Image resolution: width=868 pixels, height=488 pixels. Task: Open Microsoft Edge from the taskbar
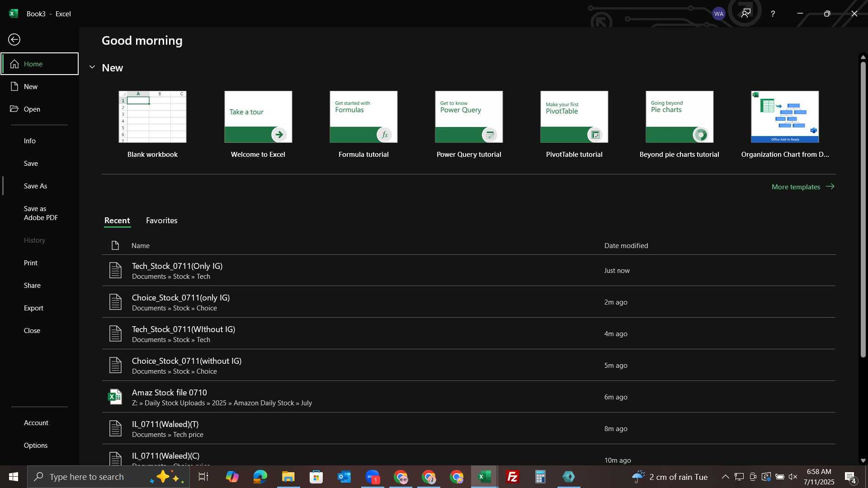pyautogui.click(x=260, y=477)
